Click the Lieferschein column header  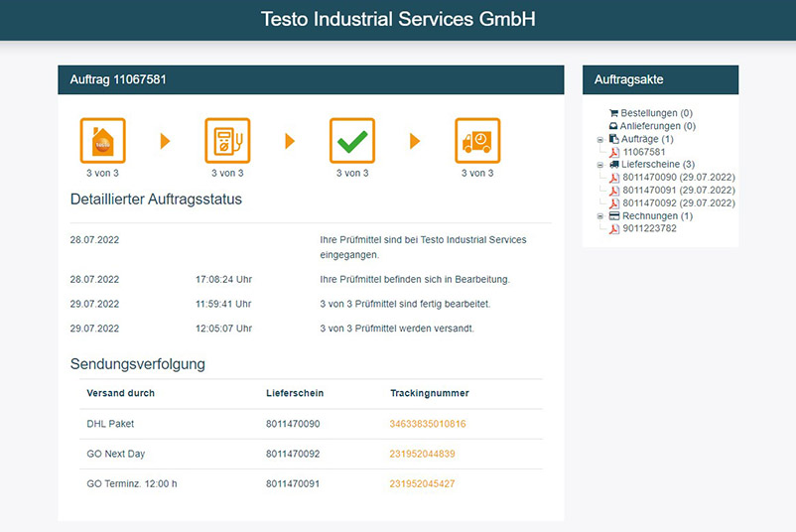(x=295, y=393)
